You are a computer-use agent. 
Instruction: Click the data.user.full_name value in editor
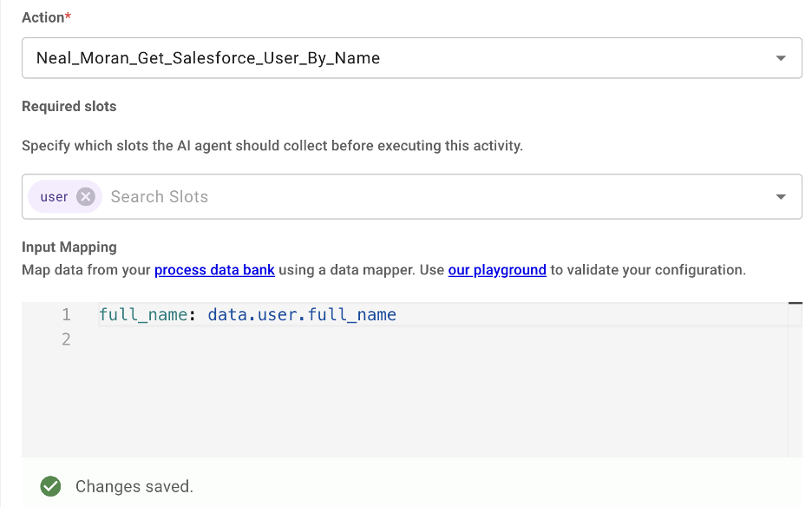coord(302,314)
